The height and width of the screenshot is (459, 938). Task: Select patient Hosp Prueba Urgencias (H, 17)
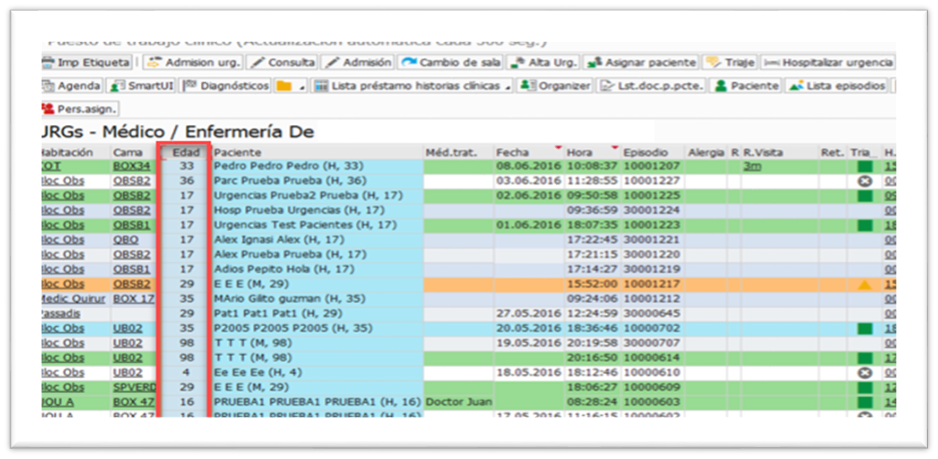[299, 210]
